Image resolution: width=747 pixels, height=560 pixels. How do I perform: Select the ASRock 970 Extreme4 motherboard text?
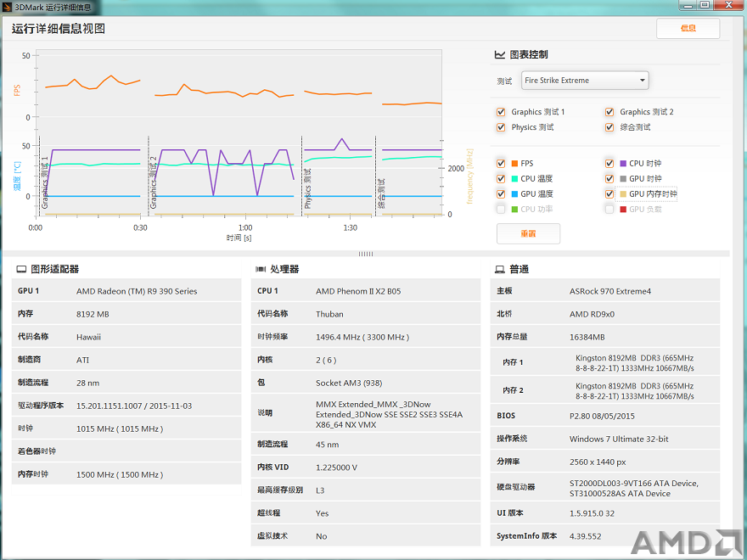[610, 291]
